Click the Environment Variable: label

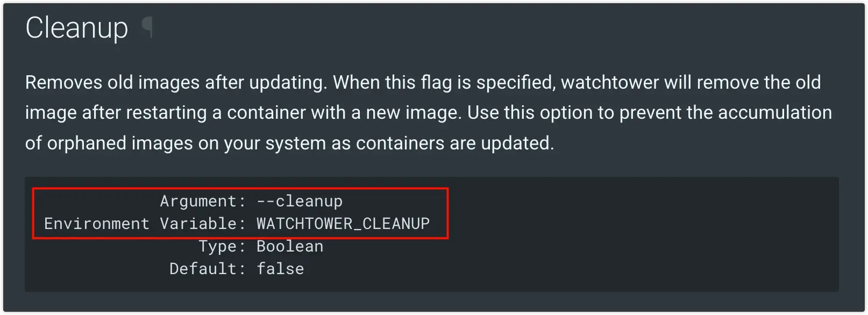[145, 224]
